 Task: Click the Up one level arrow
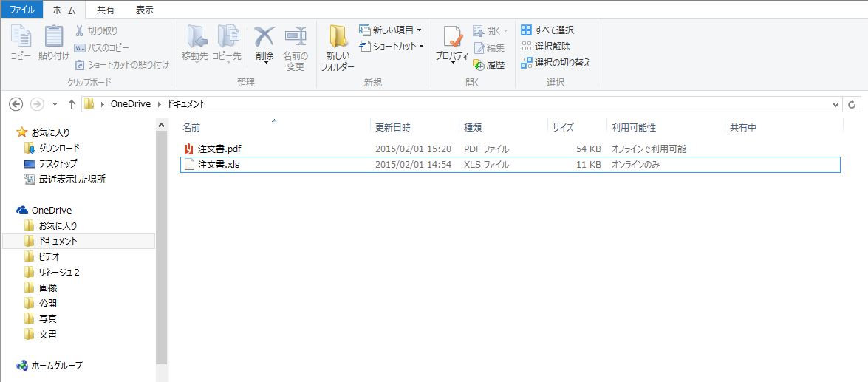71,104
